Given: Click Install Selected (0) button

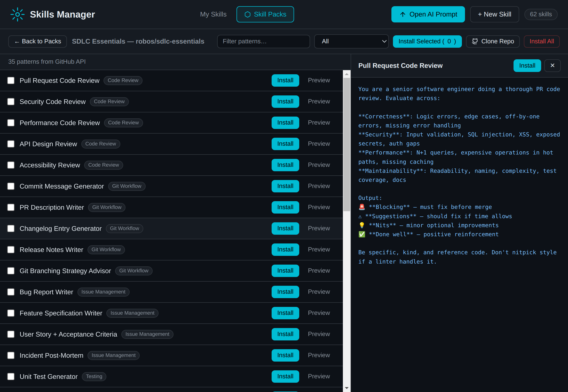Looking at the screenshot, I should [427, 42].
